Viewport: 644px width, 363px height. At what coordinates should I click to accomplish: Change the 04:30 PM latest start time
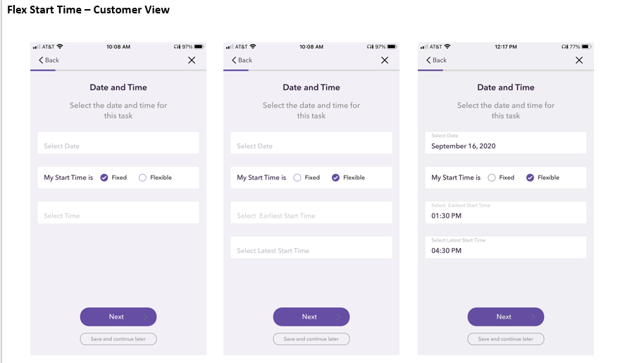pyautogui.click(x=506, y=247)
